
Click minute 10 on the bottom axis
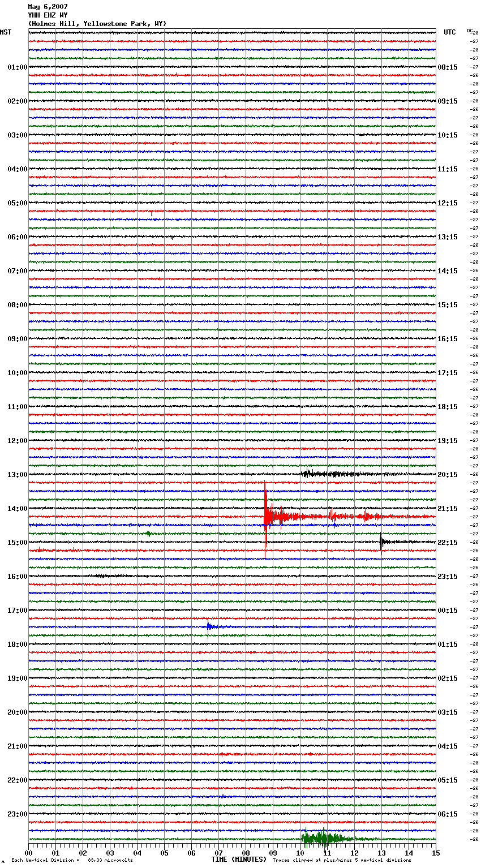point(300,853)
